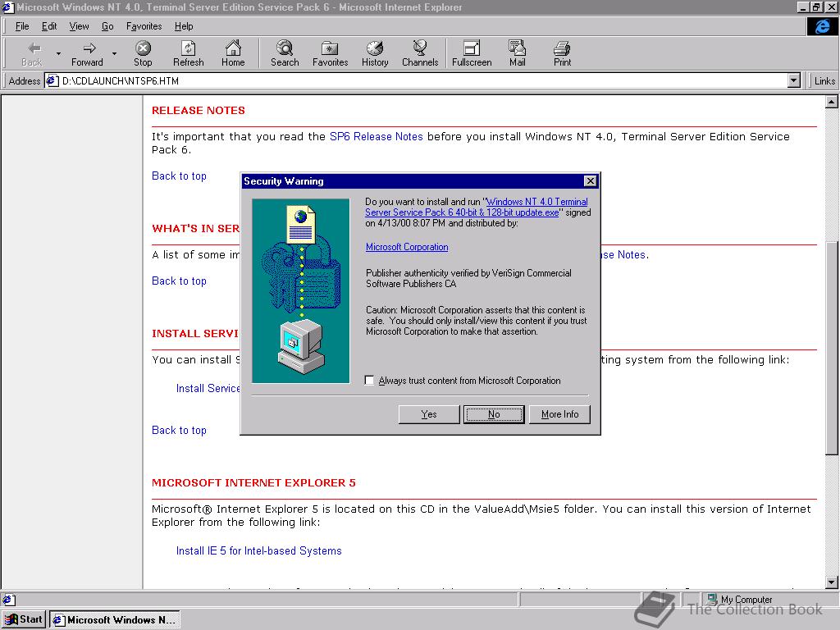Viewport: 840px width, 630px height.
Task: Click the Install Service Pack link
Action: (x=208, y=388)
